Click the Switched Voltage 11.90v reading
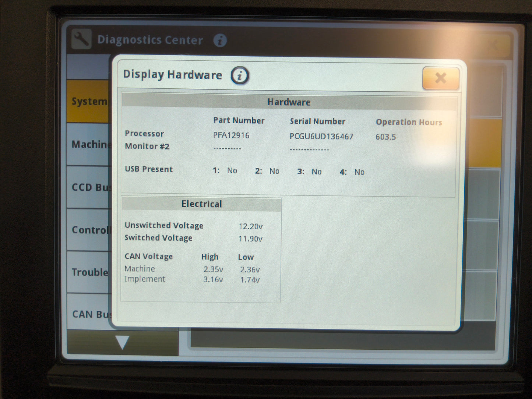The height and width of the screenshot is (399, 532). [251, 239]
